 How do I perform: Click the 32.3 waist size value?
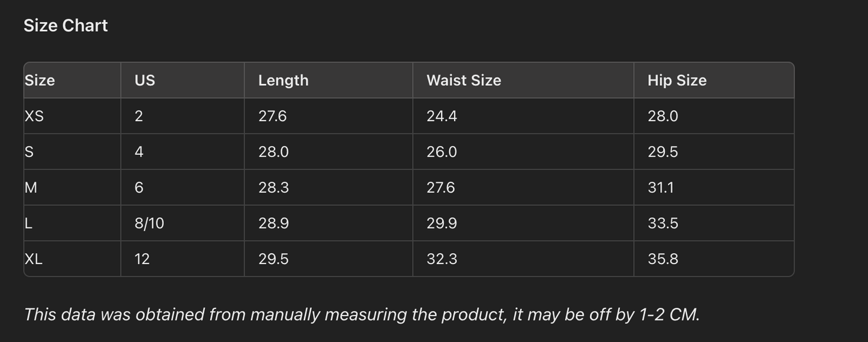click(x=442, y=259)
